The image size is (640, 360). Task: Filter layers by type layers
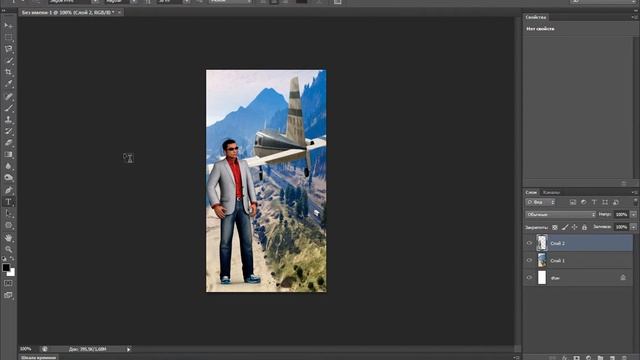pos(594,202)
